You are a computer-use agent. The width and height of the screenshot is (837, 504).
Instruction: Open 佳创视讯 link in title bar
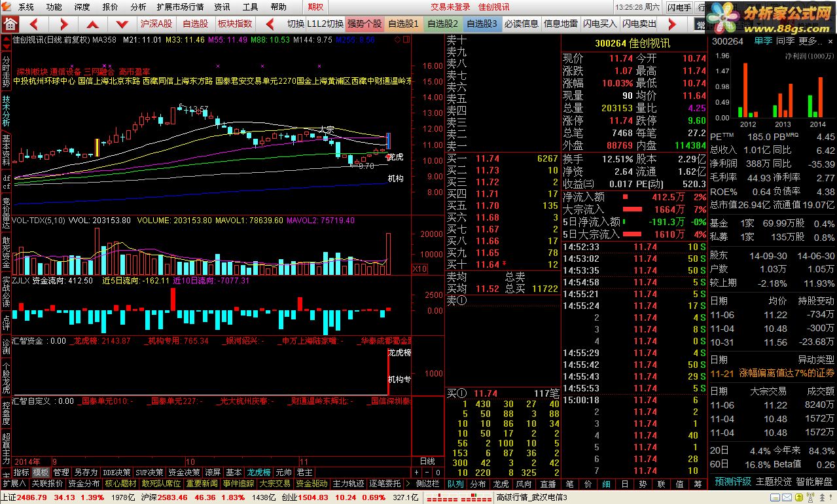pyautogui.click(x=493, y=7)
